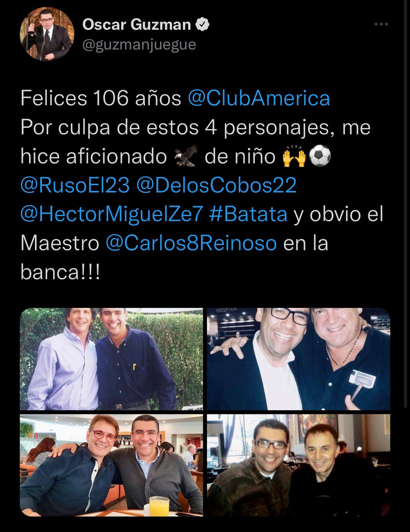Image resolution: width=410 pixels, height=532 pixels.
Task: Tap the eagle emoji in the tweet
Action: (186, 156)
